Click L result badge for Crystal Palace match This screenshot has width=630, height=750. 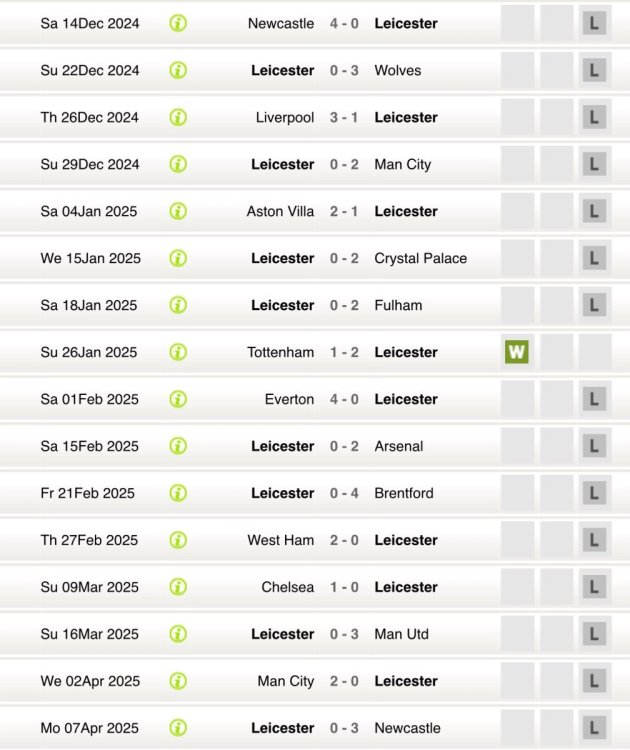point(594,258)
